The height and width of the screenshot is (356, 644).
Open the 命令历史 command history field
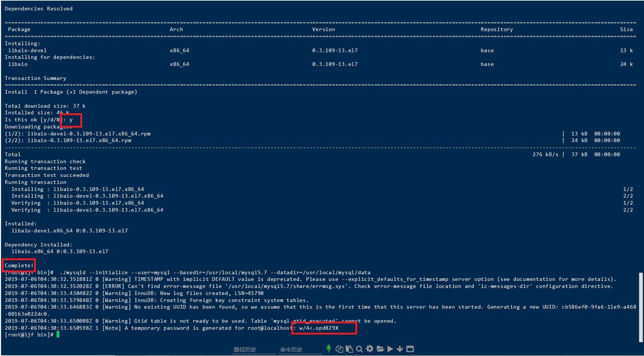coord(300,350)
